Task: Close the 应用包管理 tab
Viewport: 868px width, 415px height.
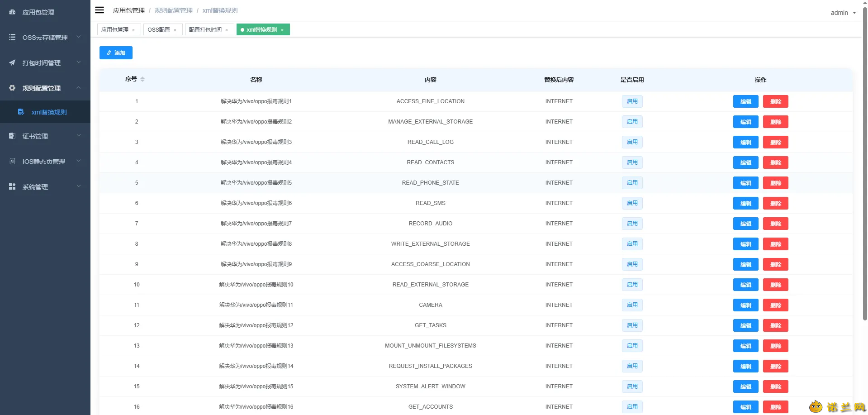Action: tap(133, 30)
